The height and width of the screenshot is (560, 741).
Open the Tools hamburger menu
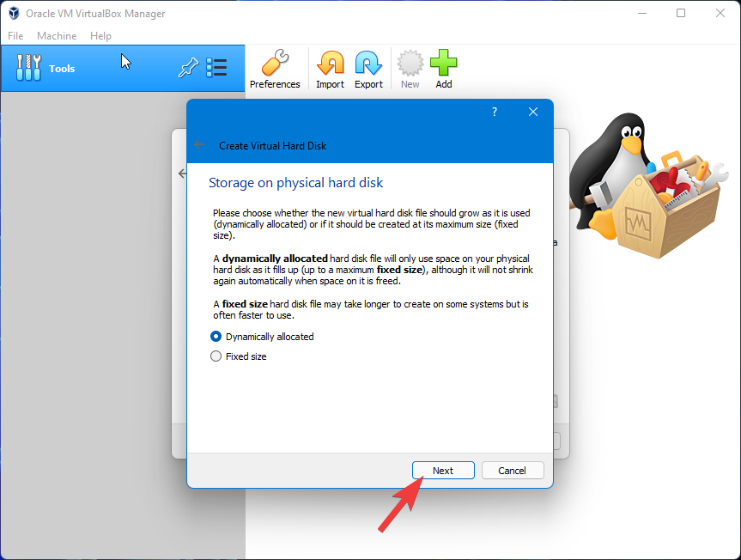coord(216,67)
